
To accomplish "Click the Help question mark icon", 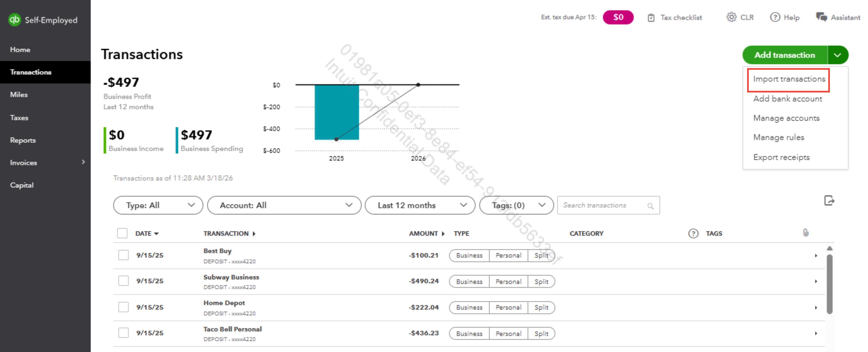I will tap(775, 17).
